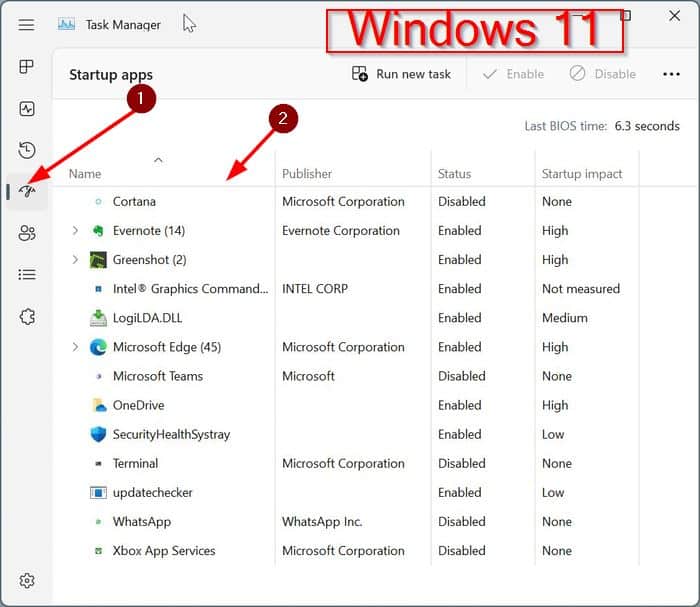The height and width of the screenshot is (607, 700).
Task: Click the WhatsApp app icon
Action: pyautogui.click(x=99, y=522)
